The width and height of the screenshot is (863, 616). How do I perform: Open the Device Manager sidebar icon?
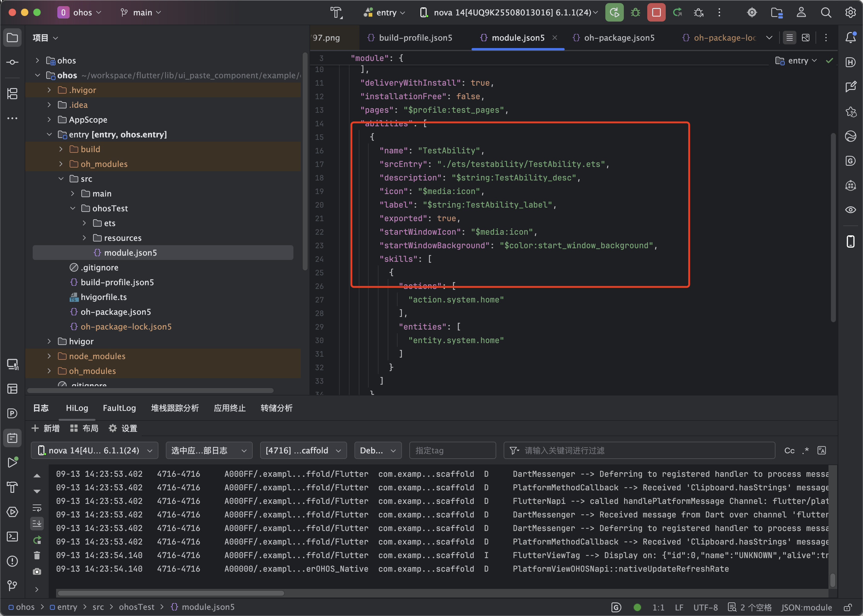(13, 364)
